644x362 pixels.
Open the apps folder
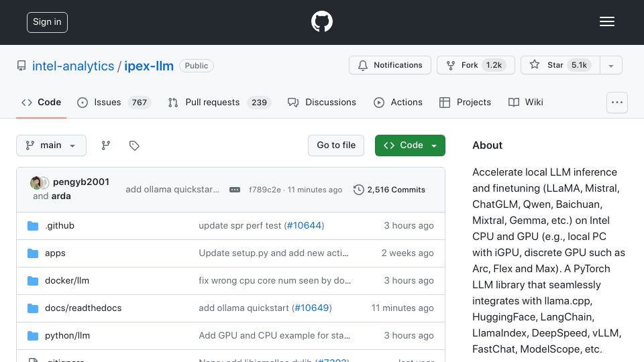pos(55,253)
